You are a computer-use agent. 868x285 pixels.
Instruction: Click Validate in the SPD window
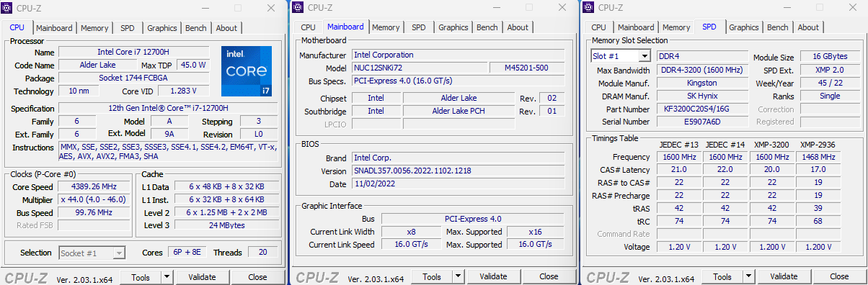coord(784,276)
